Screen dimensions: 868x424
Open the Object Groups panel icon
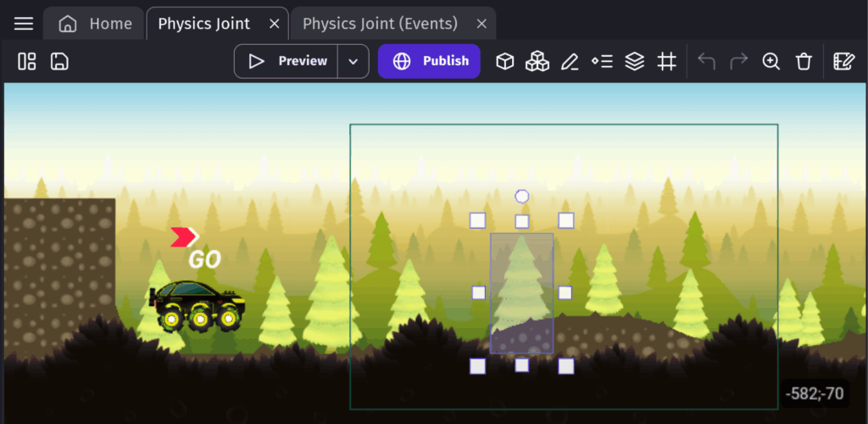click(x=537, y=61)
